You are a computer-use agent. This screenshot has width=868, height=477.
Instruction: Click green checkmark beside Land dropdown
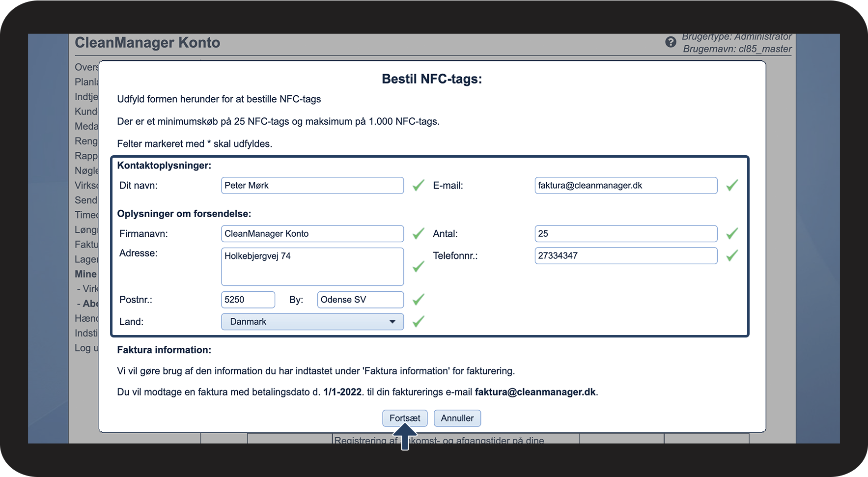(x=418, y=322)
